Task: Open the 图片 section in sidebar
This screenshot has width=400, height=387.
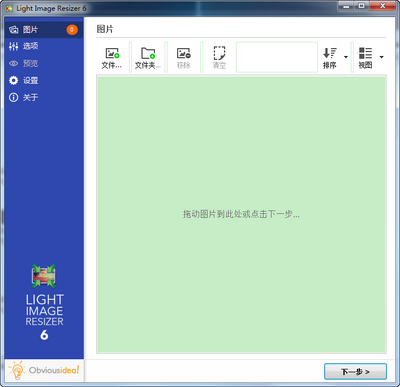Action: click(x=44, y=30)
